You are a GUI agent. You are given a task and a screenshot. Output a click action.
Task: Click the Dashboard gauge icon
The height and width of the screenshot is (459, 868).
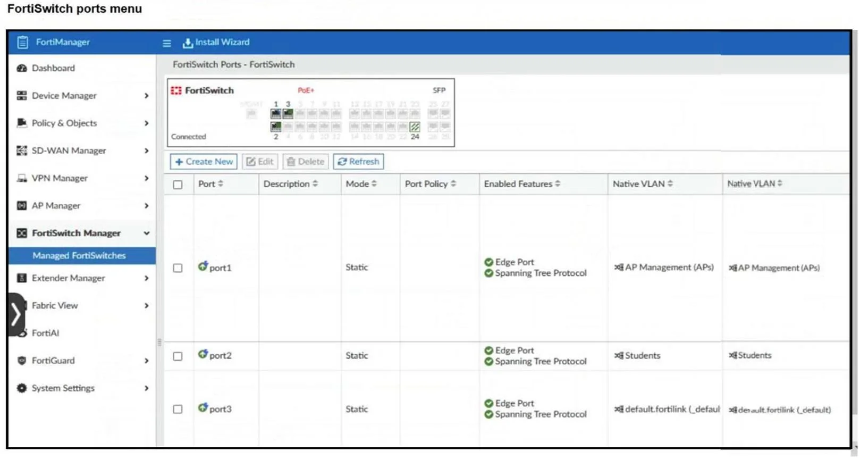point(22,68)
